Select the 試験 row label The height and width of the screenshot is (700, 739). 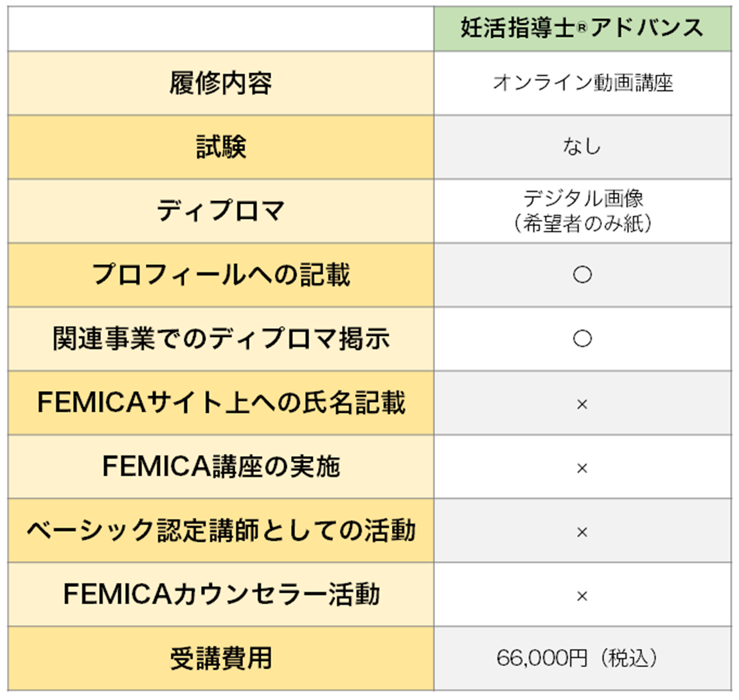point(220,147)
